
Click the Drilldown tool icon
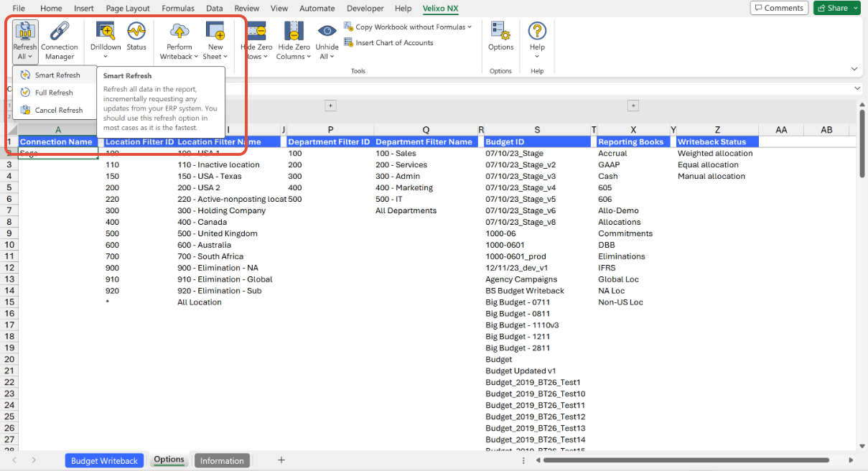click(x=106, y=32)
